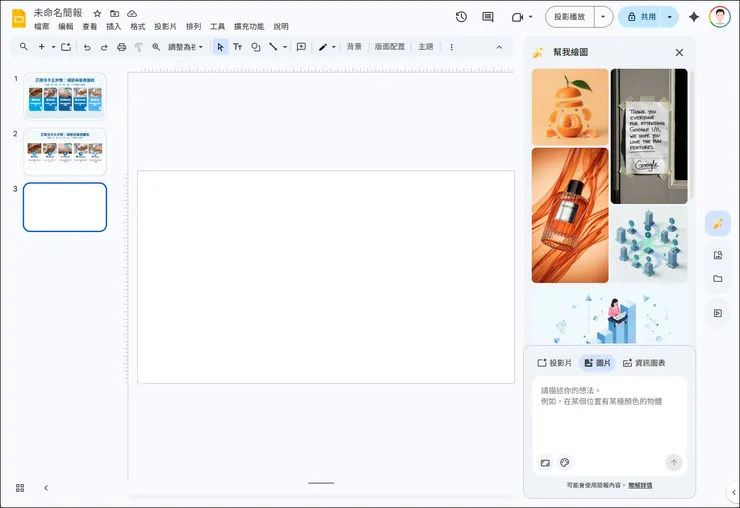Open the Google account avatar
Viewport: 740px width, 508px height.
click(x=720, y=17)
